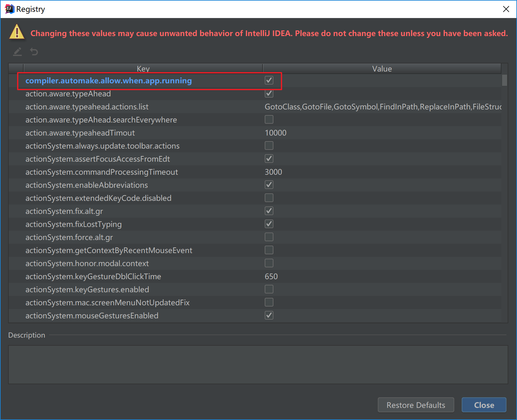The height and width of the screenshot is (420, 517).
Task: Select the actionSystem.enableAbbreviations key text
Action: [87, 185]
